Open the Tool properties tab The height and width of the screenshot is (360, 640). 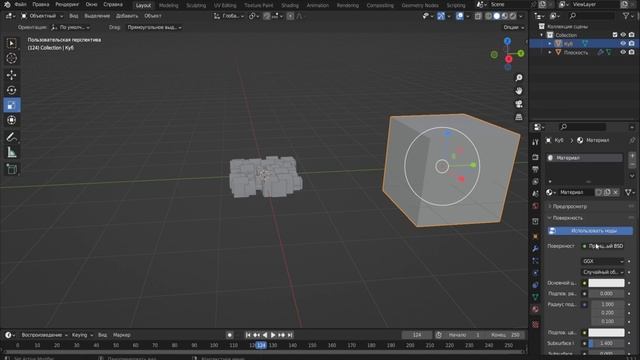click(x=536, y=142)
